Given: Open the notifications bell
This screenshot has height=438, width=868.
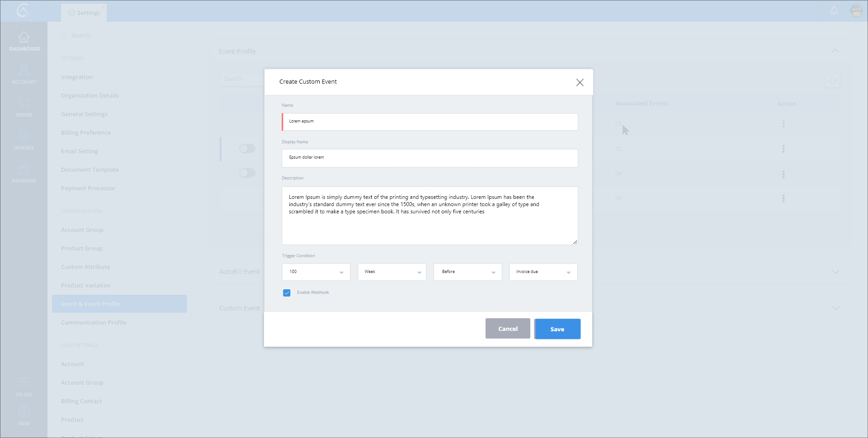Looking at the screenshot, I should tap(834, 11).
